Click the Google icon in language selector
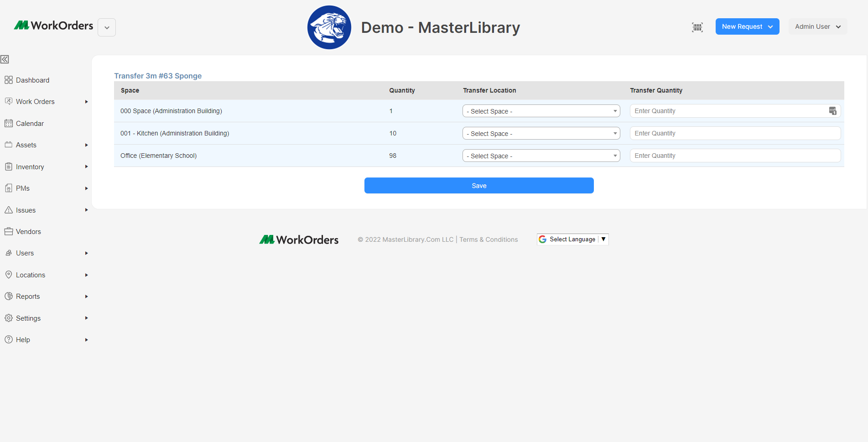This screenshot has width=868, height=442. click(542, 239)
